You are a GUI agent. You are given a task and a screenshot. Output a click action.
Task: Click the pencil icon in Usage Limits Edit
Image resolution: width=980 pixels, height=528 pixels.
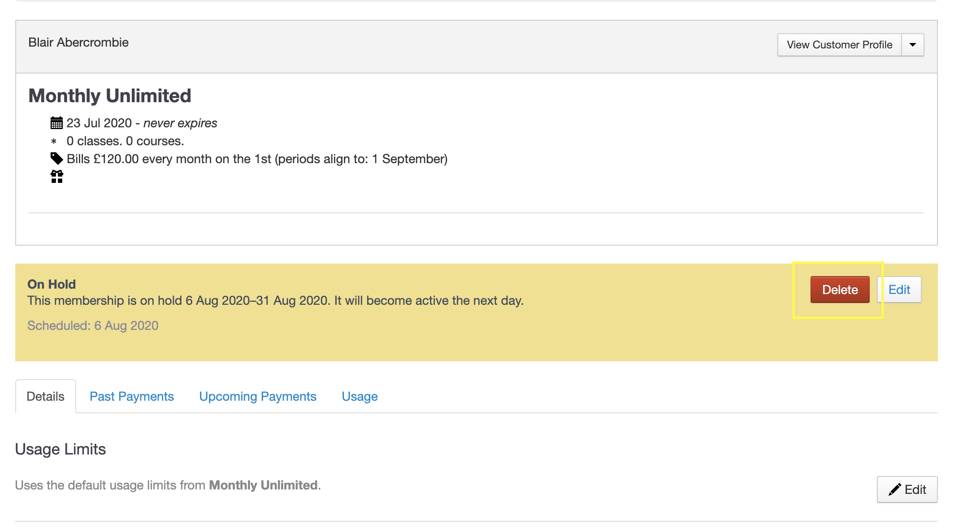pos(894,489)
